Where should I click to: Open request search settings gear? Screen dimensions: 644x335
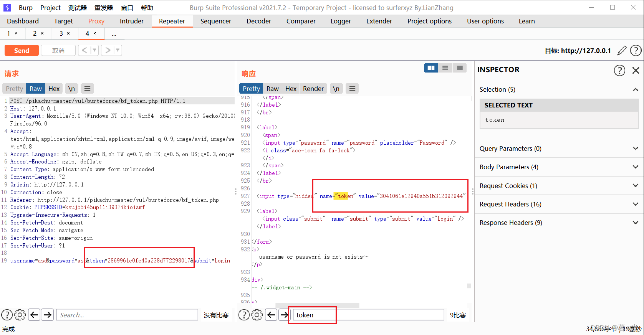click(x=20, y=315)
